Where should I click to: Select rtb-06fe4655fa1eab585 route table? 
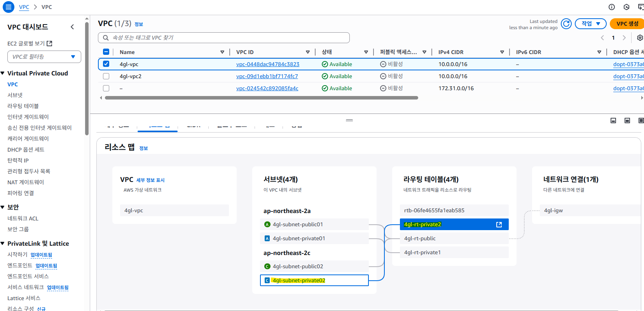click(x=454, y=210)
